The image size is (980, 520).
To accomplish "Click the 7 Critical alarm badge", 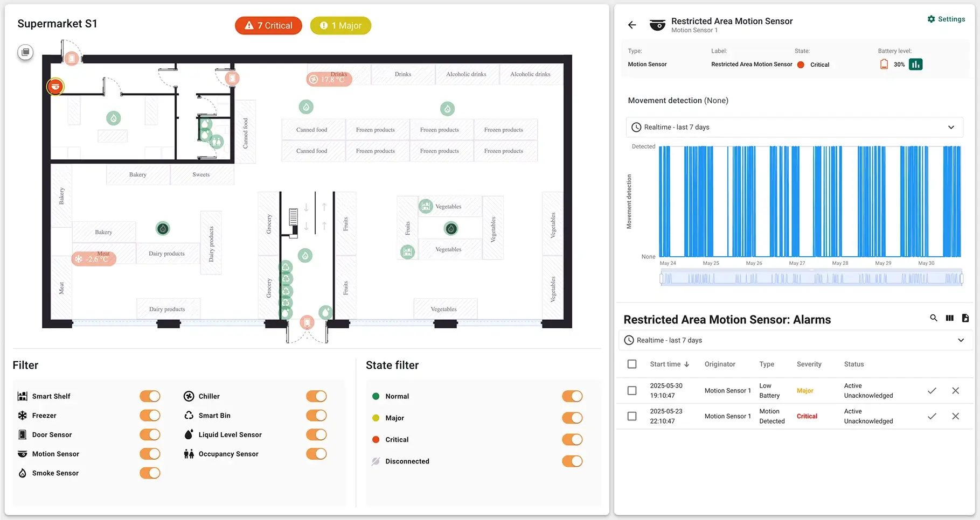I will 268,25.
